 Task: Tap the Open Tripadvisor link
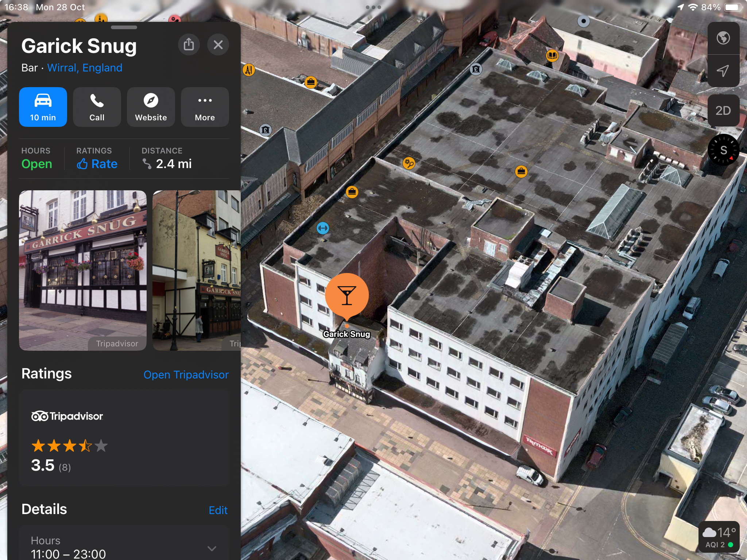point(186,374)
